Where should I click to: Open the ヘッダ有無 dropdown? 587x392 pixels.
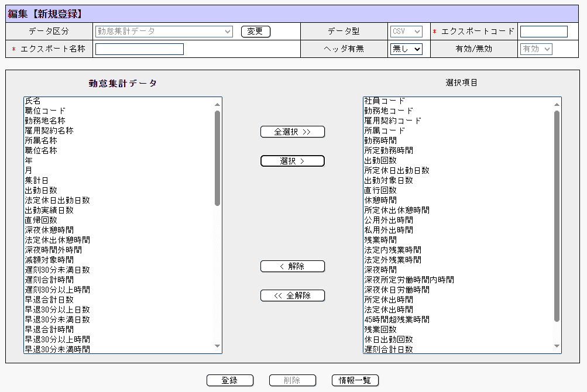coord(406,49)
